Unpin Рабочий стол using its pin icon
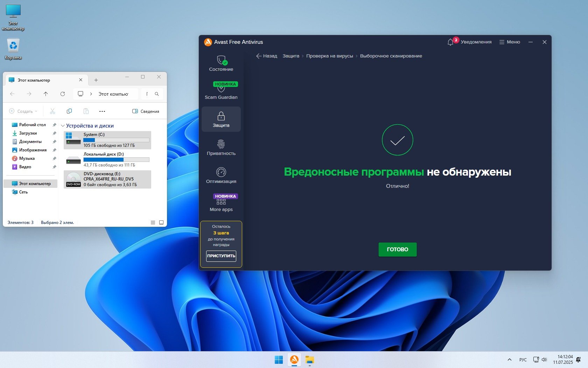The height and width of the screenshot is (368, 588). click(54, 125)
